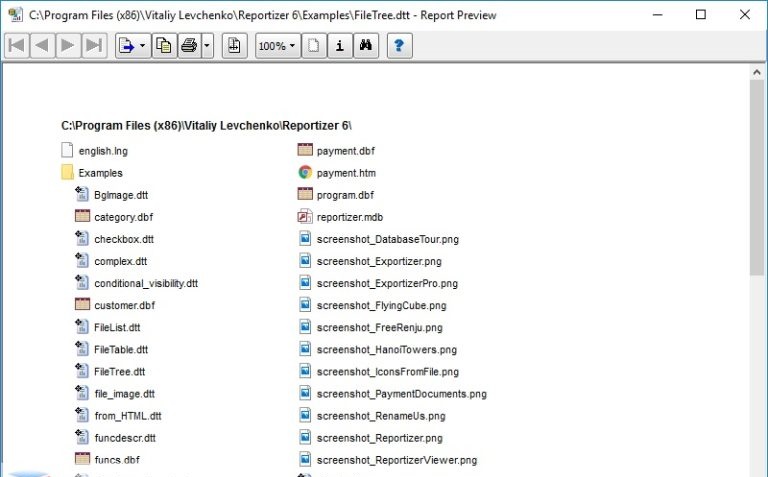The height and width of the screenshot is (477, 768).
Task: Select text 'screenshot_FlyingCube.png'
Action: click(x=382, y=306)
